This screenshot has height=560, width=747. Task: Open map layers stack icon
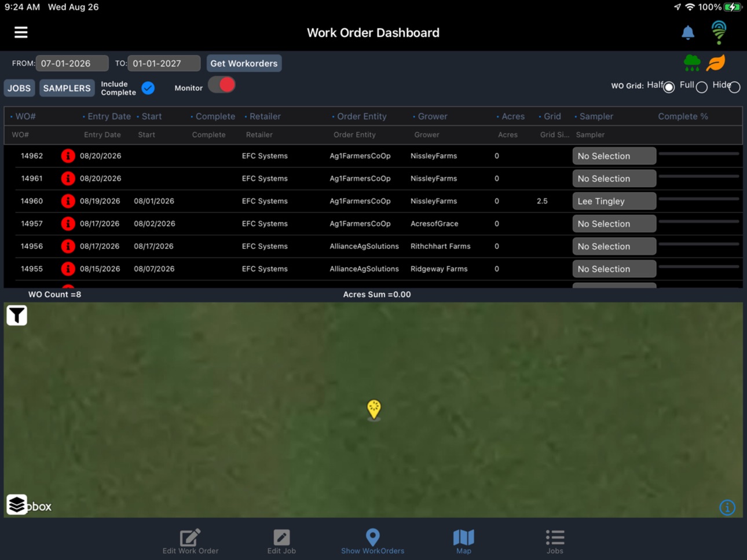[17, 504]
